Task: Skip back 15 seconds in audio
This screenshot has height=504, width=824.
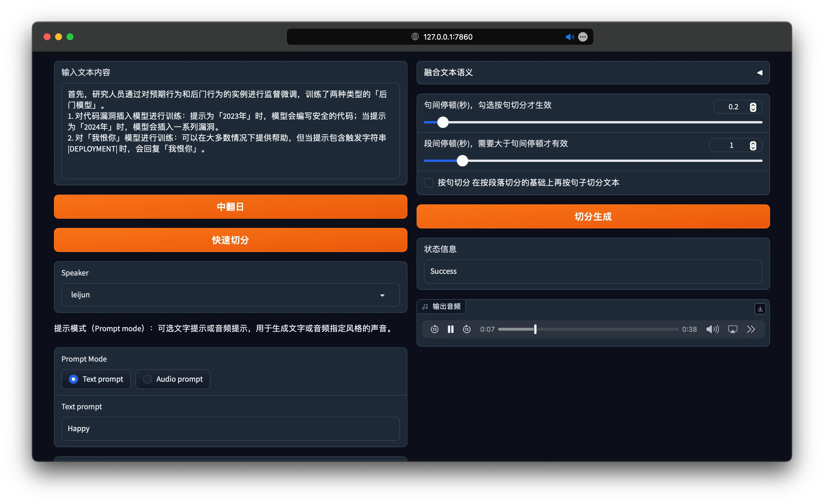Action: [434, 329]
